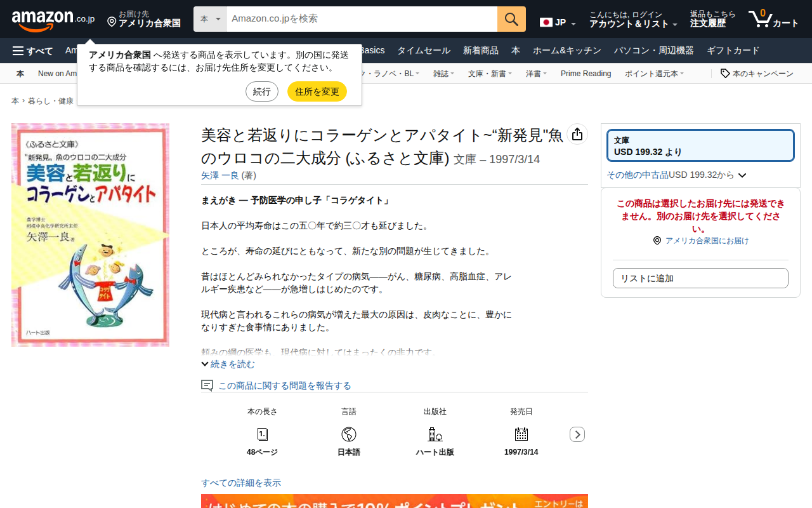Open 新着商品 in navigation bar

pyautogui.click(x=481, y=51)
